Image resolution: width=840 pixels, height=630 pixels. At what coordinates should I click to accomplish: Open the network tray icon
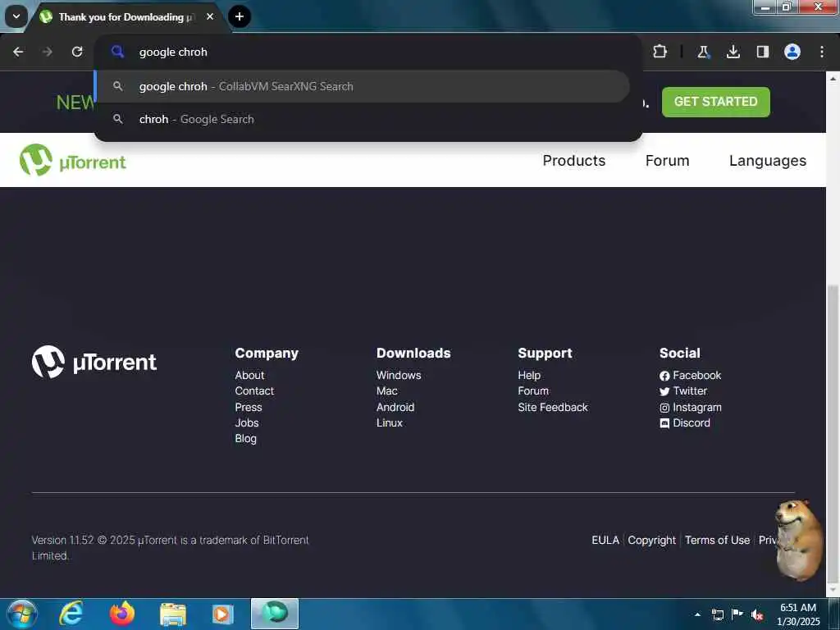click(x=717, y=614)
